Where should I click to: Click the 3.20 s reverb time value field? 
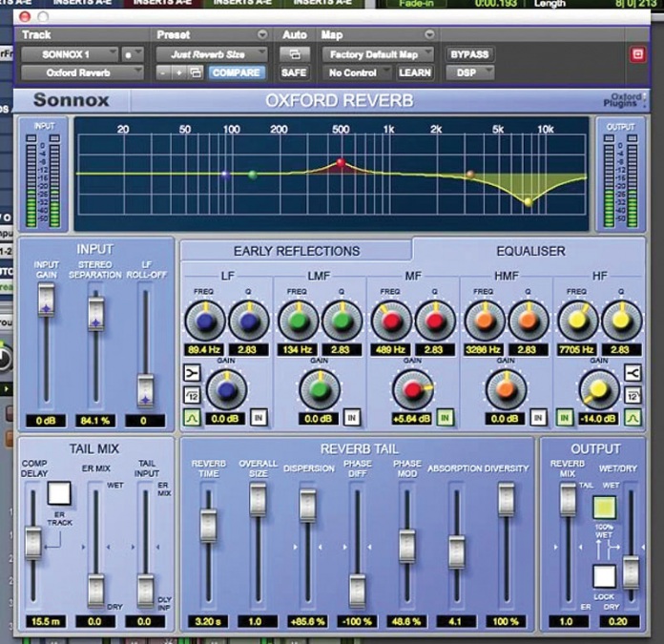(208, 621)
